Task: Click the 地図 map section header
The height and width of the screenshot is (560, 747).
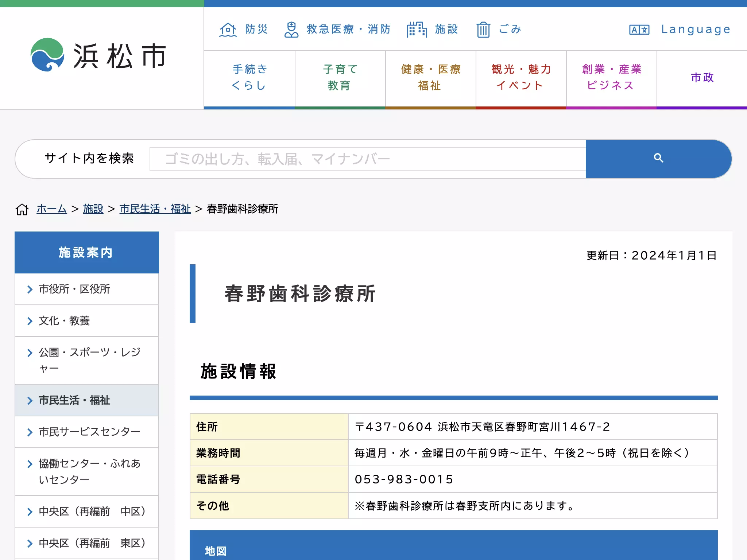Action: point(454,546)
